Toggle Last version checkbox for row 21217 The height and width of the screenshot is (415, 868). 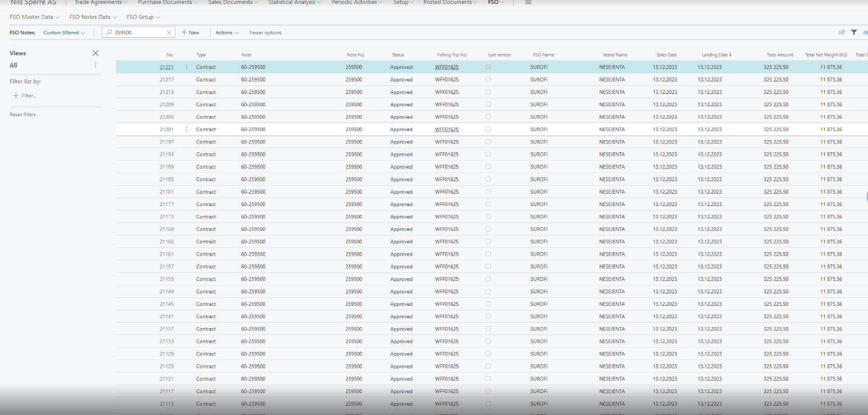click(x=488, y=79)
